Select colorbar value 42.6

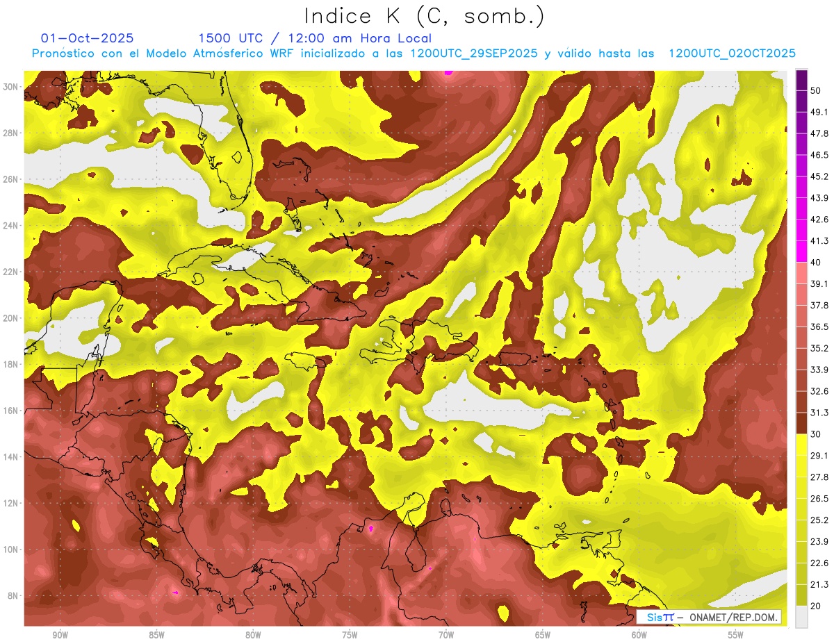point(819,220)
